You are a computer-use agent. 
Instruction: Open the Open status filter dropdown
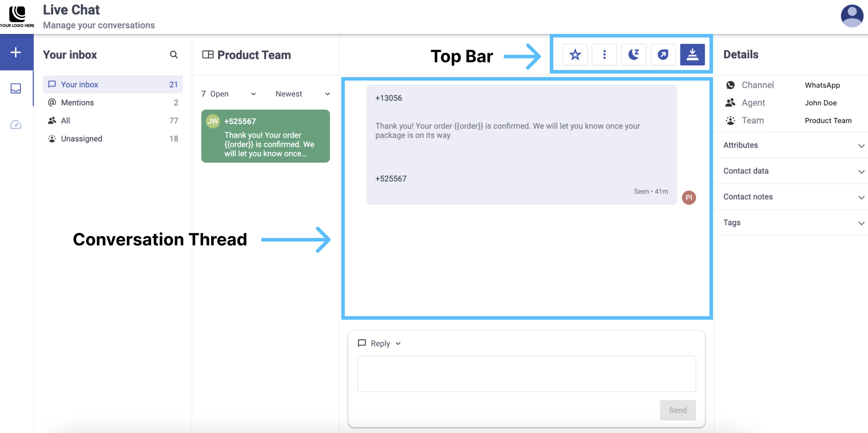tap(229, 94)
